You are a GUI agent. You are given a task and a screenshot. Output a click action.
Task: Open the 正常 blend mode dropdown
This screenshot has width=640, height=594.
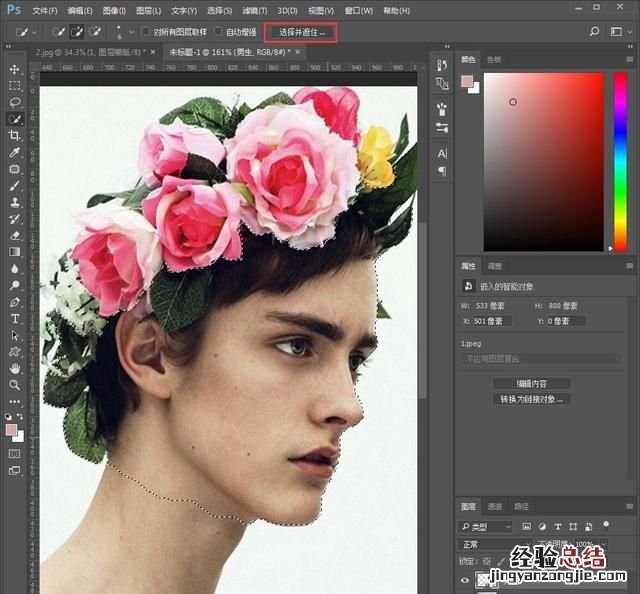490,545
